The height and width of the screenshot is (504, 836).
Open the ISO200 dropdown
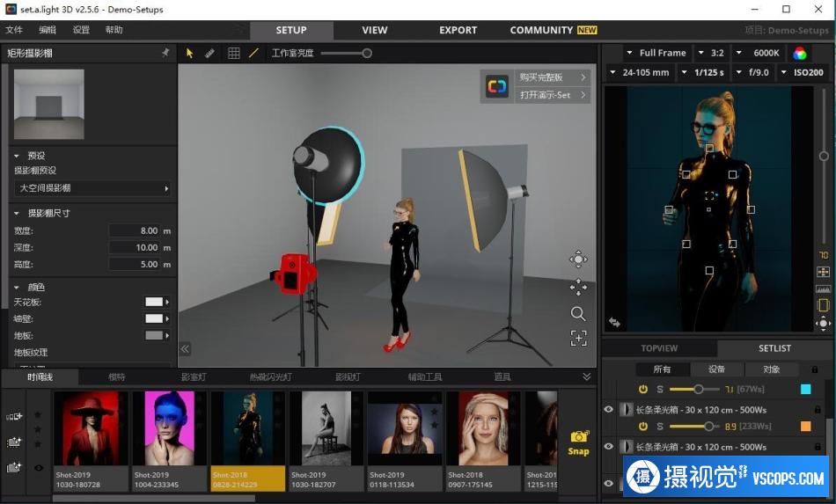[x=803, y=72]
